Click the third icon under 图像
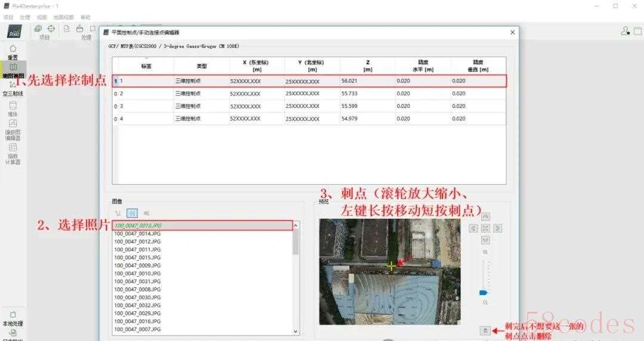The width and height of the screenshot is (644, 341). coord(146,213)
